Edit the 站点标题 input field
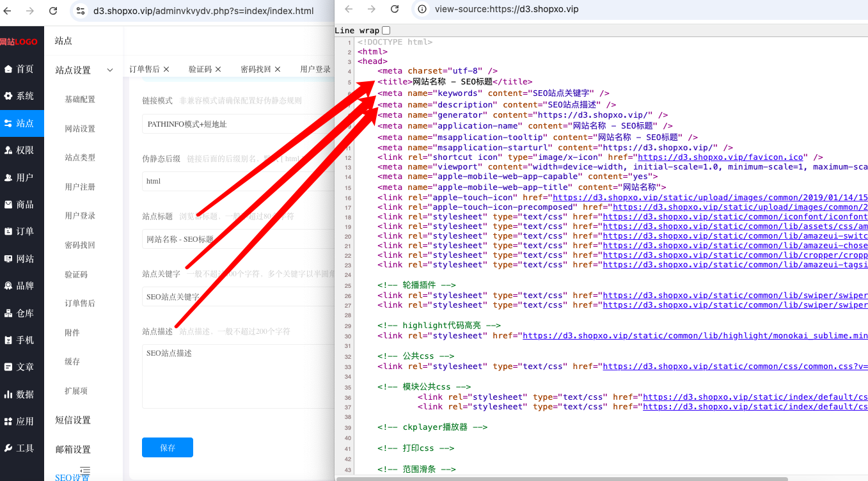Viewport: 868px width, 481px height. pos(237,239)
